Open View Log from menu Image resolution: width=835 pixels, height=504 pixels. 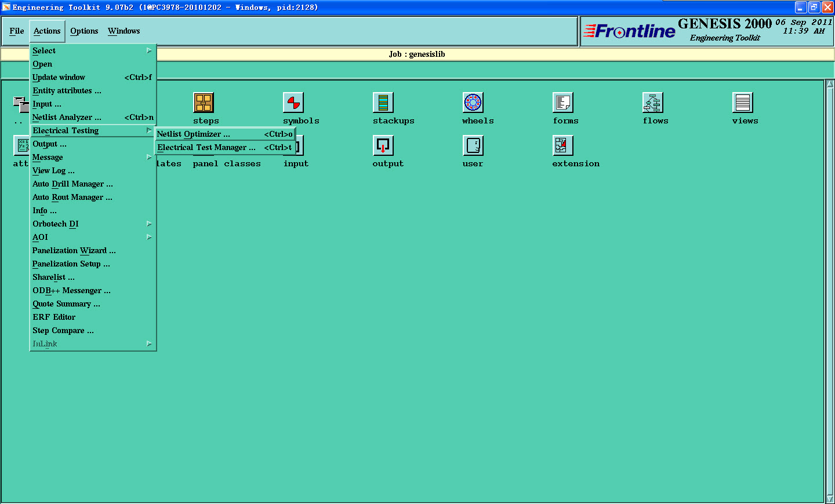(93, 170)
